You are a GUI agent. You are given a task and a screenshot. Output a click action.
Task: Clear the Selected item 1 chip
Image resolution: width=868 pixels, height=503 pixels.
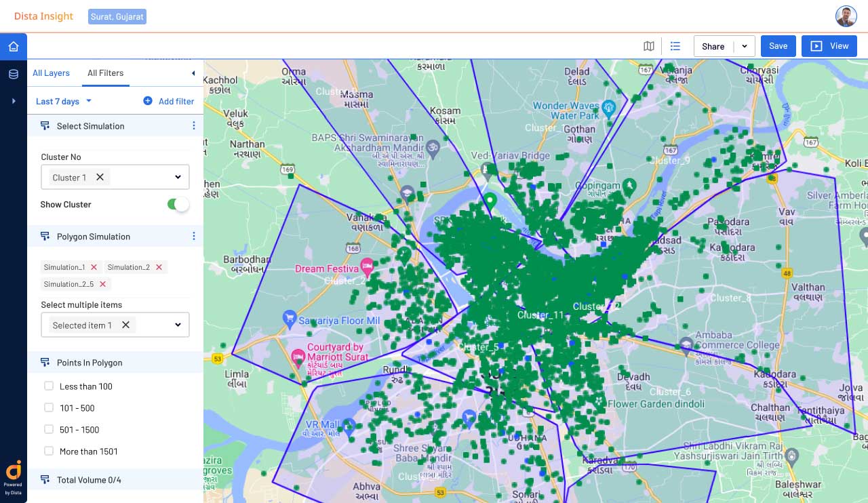coord(125,325)
